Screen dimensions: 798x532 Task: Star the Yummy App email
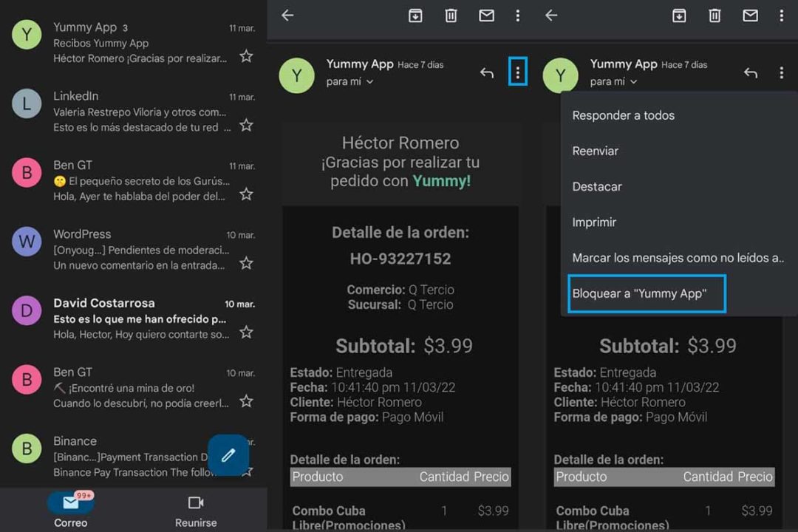tap(246, 56)
